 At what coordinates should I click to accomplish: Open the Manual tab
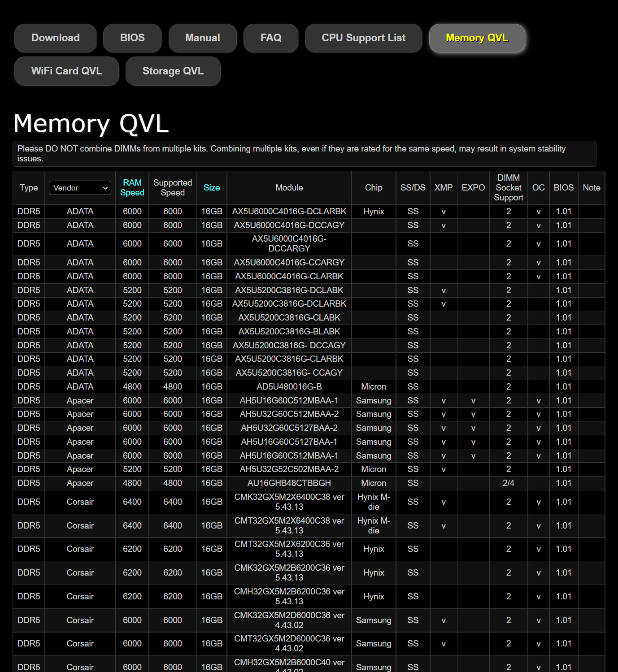(203, 38)
